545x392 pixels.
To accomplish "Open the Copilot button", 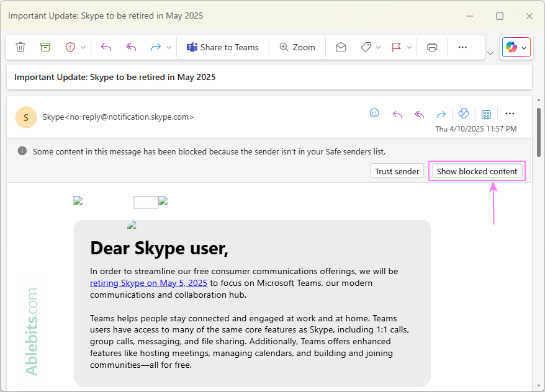I will [511, 47].
